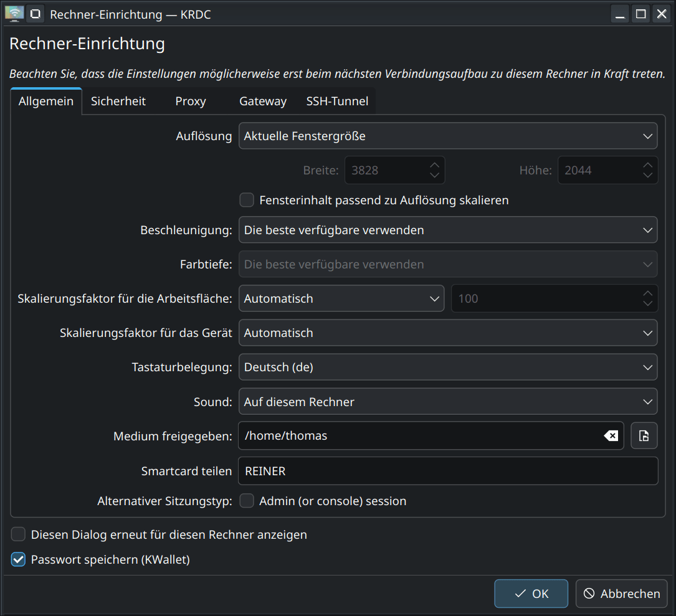Open file browser for shared media folder
Screen dimensions: 676x616
(x=644, y=436)
